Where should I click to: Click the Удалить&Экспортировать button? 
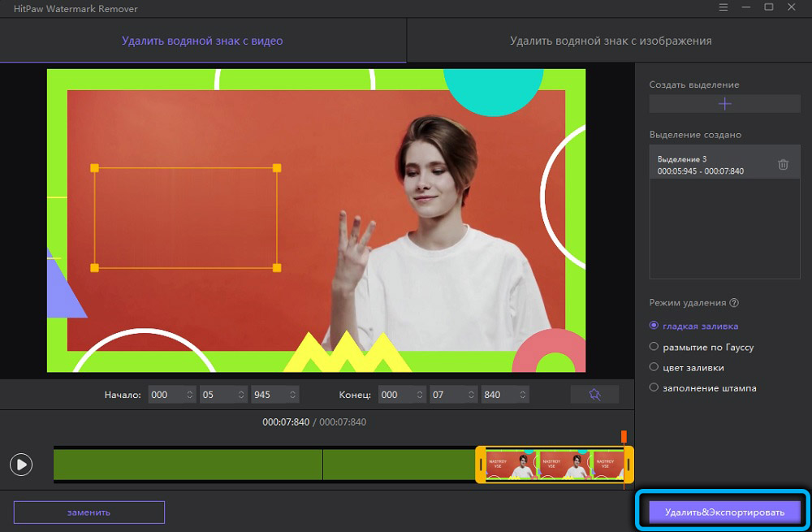pyautogui.click(x=724, y=513)
